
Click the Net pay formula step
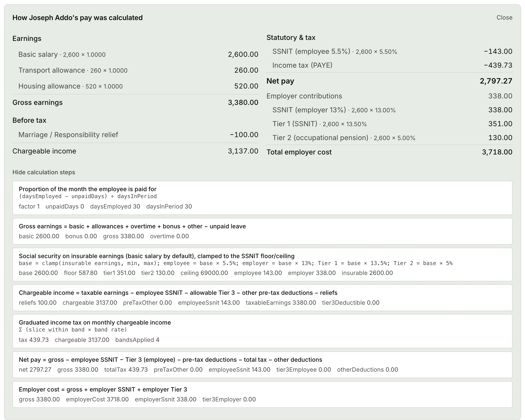click(262, 365)
